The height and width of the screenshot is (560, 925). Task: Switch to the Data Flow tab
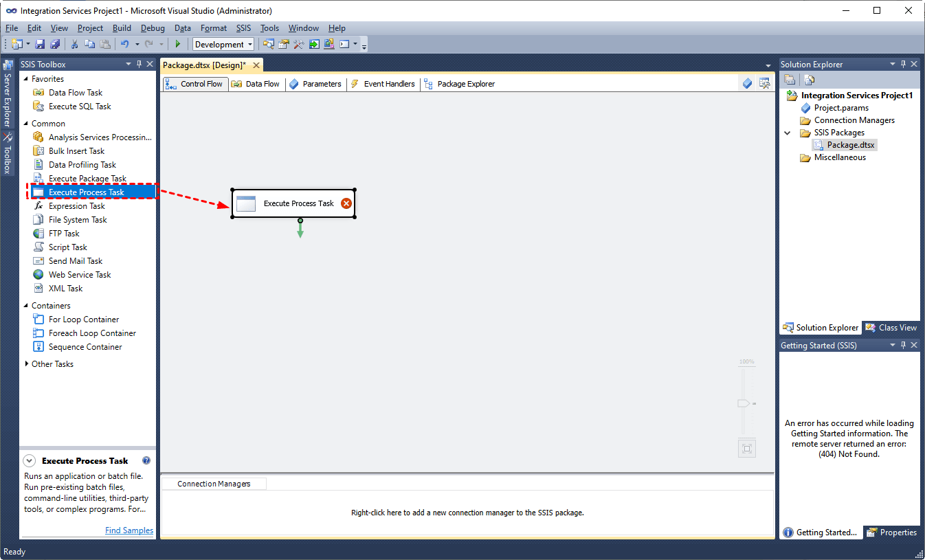coord(255,84)
